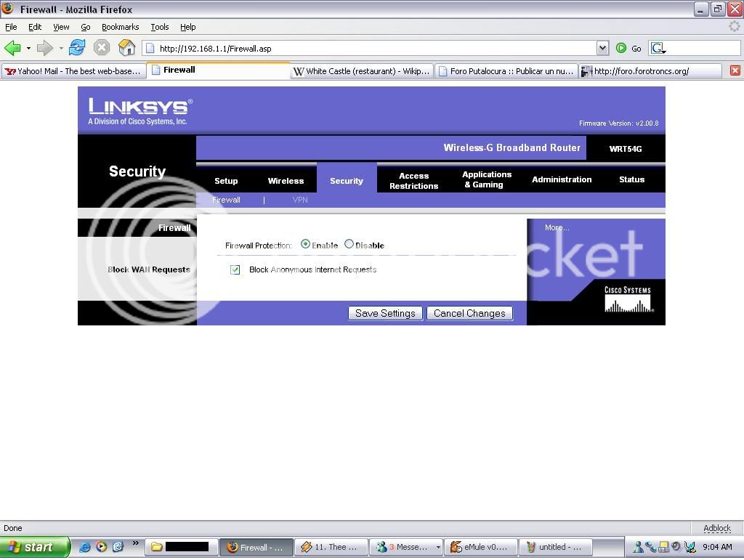Click the third quick launch icon

118,547
